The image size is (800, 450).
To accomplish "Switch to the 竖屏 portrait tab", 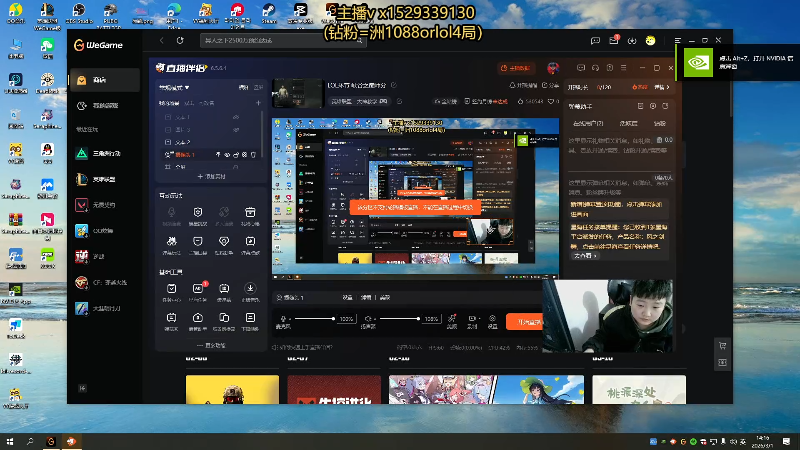I will pyautogui.click(x=258, y=87).
